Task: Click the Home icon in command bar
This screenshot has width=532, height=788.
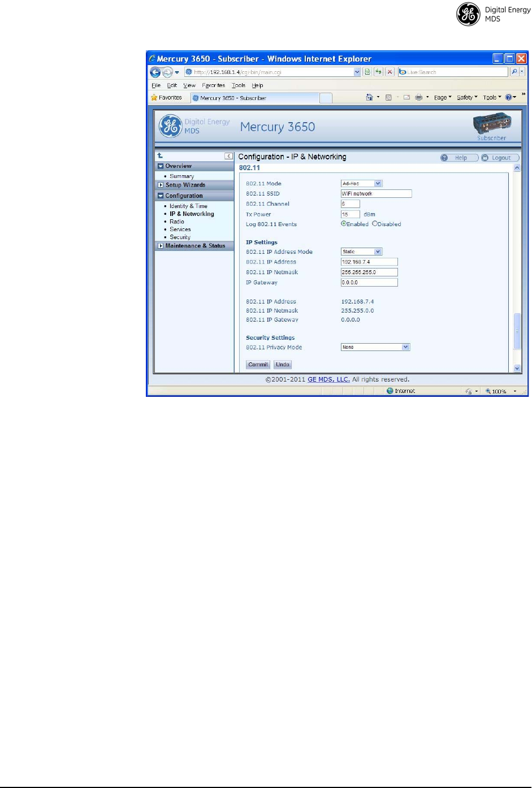Action: 370,97
